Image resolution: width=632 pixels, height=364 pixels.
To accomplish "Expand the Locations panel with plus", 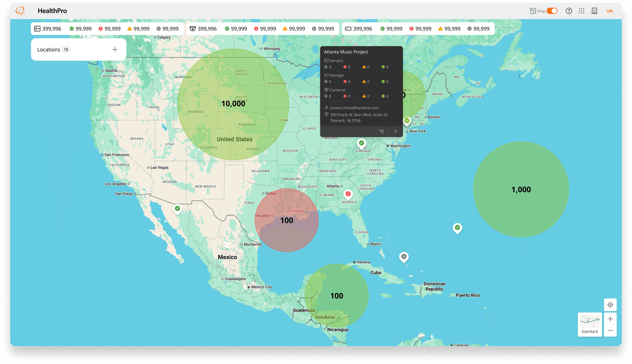I will coord(115,49).
